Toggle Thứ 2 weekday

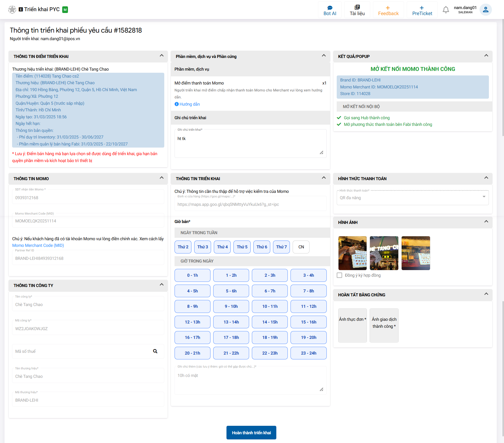point(183,247)
